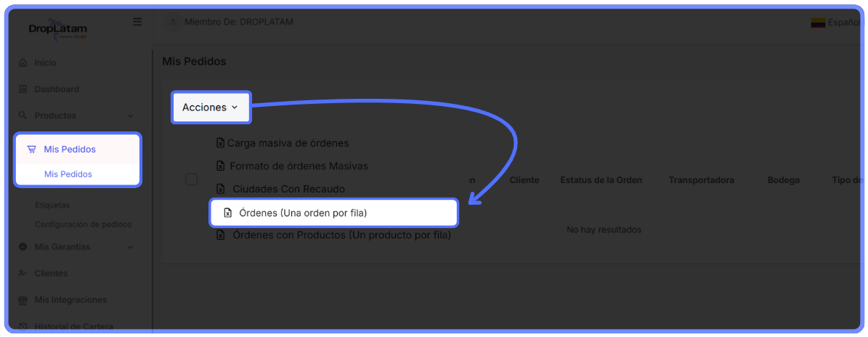Click the Mis Integraciones icon
This screenshot has width=868, height=337.
click(23, 300)
